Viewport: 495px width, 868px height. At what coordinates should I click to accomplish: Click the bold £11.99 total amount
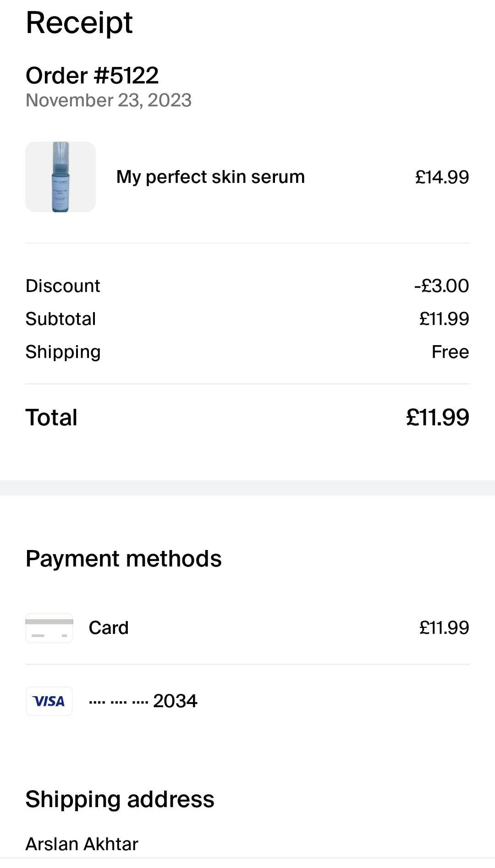point(438,418)
